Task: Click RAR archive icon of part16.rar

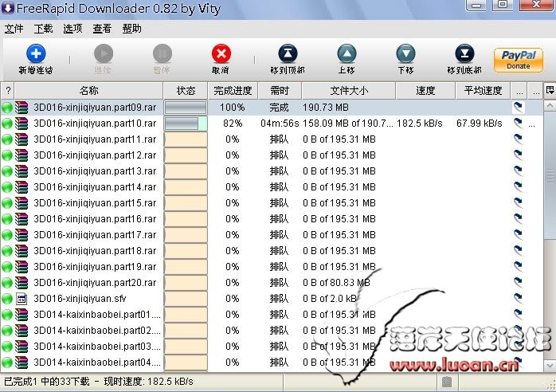Action: (22, 219)
